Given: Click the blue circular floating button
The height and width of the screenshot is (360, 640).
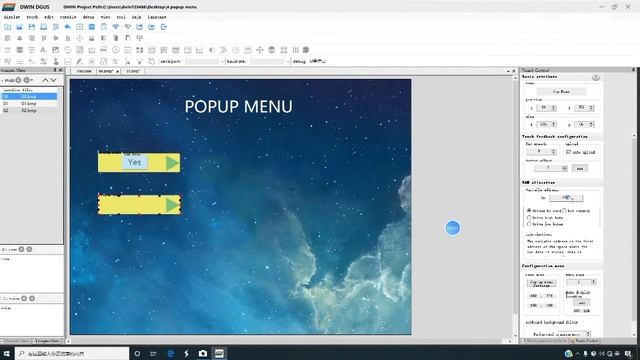Looking at the screenshot, I should click(x=452, y=228).
